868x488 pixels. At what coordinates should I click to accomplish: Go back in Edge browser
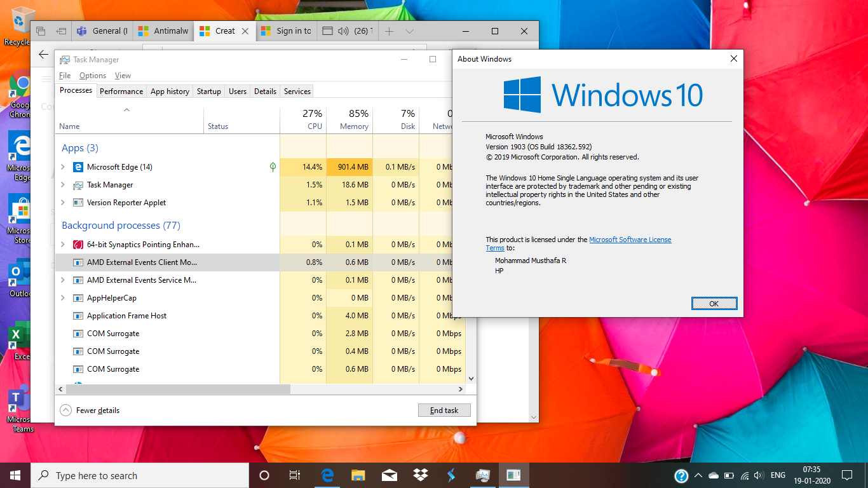43,55
